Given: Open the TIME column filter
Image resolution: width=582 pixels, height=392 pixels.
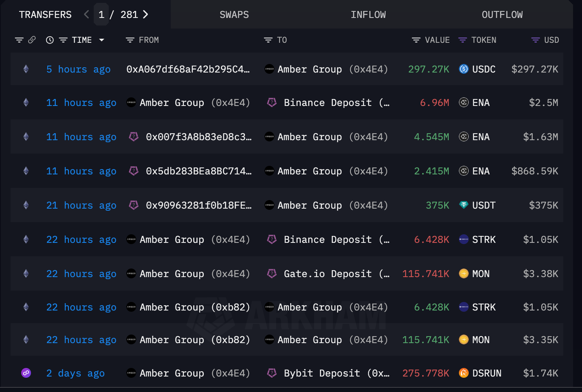Looking at the screenshot, I should click(63, 40).
